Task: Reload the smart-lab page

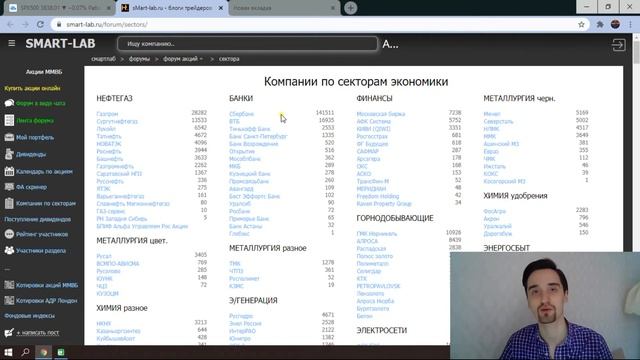Action: point(40,24)
